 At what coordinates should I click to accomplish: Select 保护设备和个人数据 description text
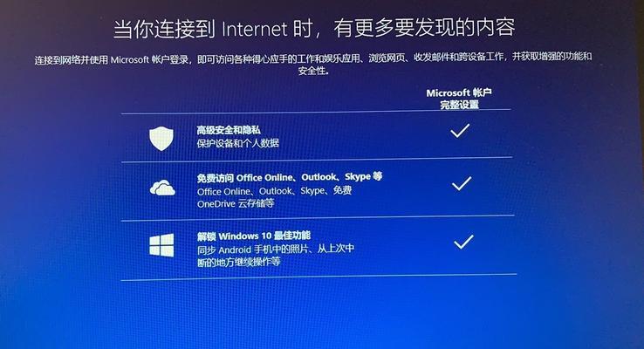coord(238,143)
